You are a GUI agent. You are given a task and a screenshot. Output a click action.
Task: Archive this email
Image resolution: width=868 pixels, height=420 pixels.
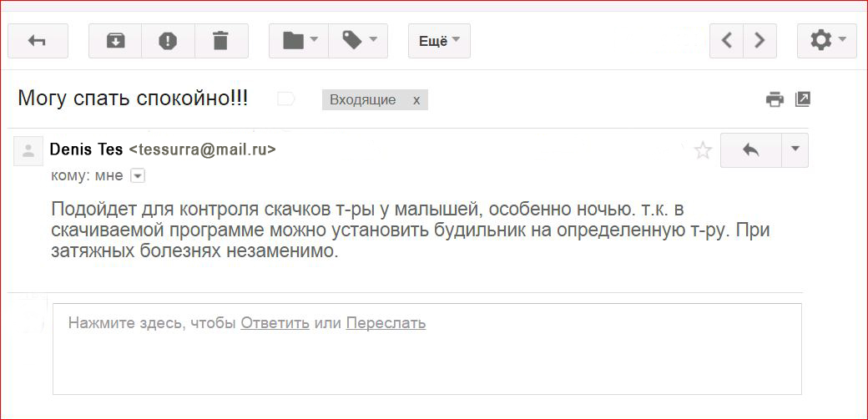click(115, 41)
